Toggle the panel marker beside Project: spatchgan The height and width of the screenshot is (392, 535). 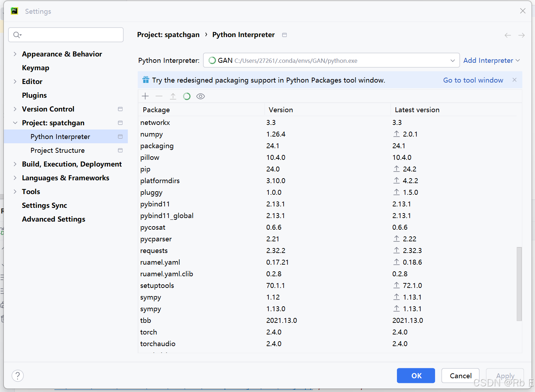[x=120, y=123]
